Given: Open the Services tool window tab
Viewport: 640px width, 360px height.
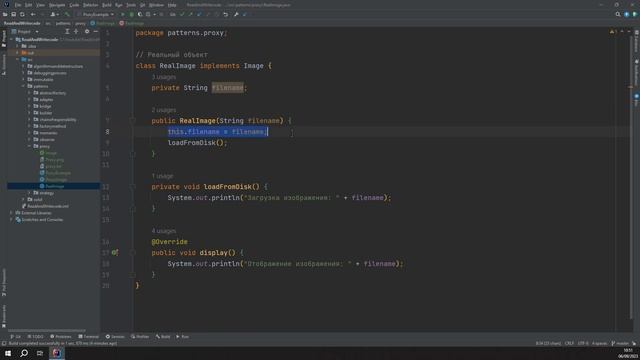Looking at the screenshot, I should (x=115, y=337).
